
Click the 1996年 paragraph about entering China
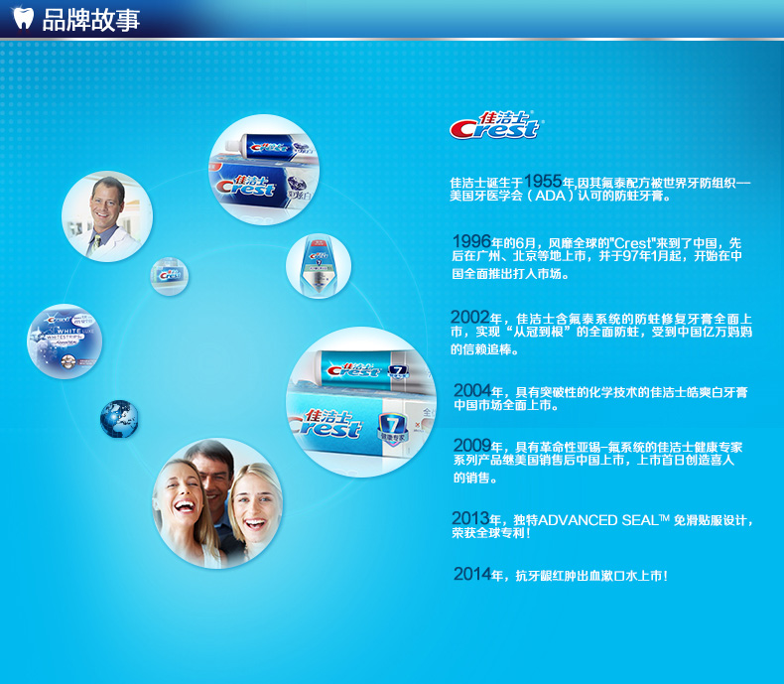[597, 257]
